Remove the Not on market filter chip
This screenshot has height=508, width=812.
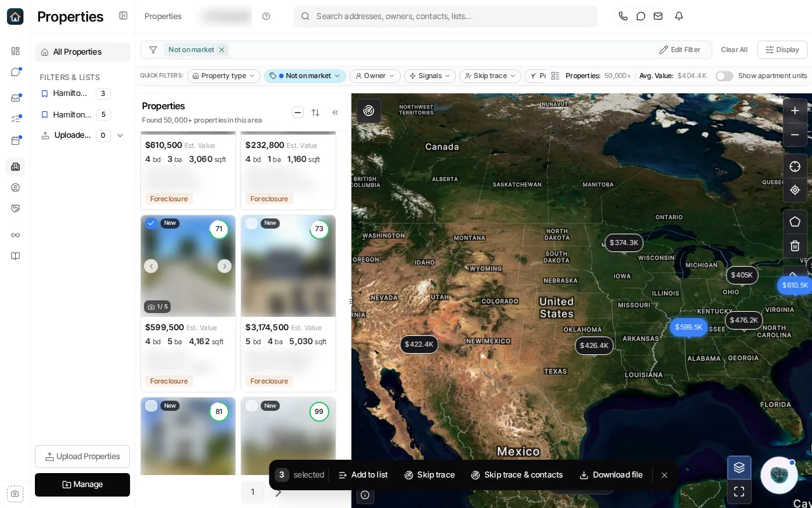pos(221,50)
